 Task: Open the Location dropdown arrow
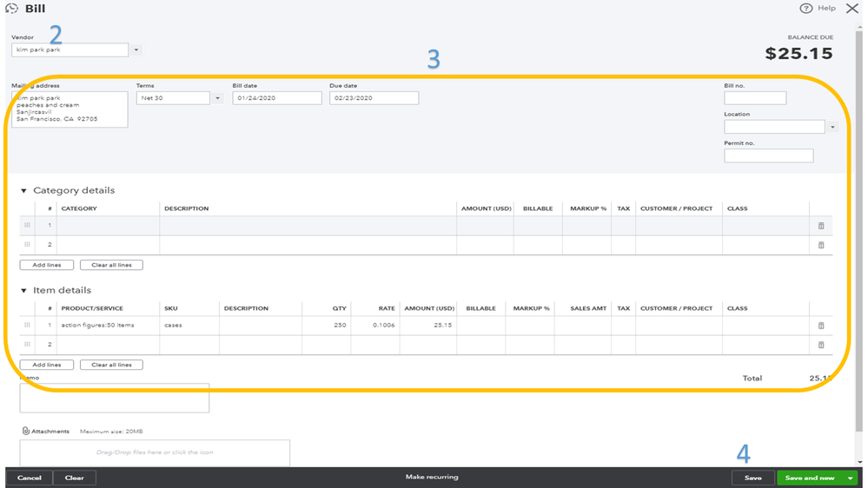832,128
